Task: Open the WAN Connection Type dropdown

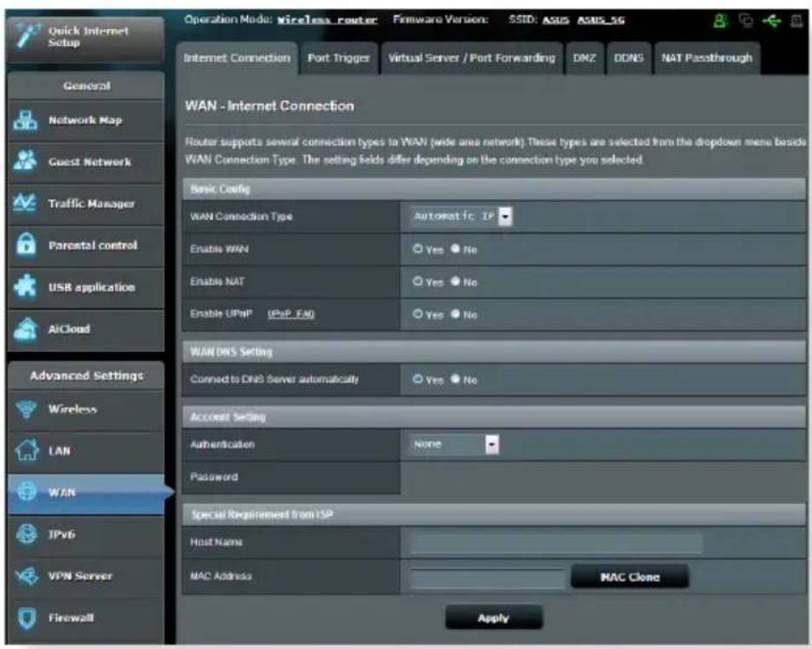Action: (461, 216)
